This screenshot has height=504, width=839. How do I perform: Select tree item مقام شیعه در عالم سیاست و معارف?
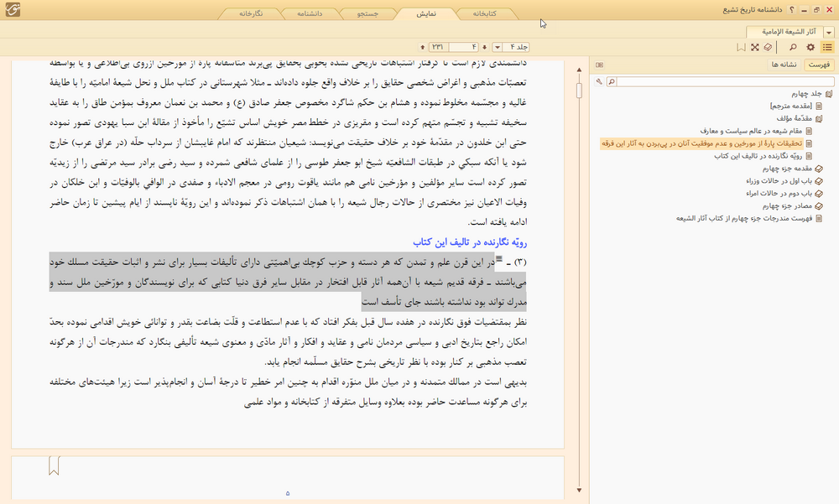click(751, 131)
